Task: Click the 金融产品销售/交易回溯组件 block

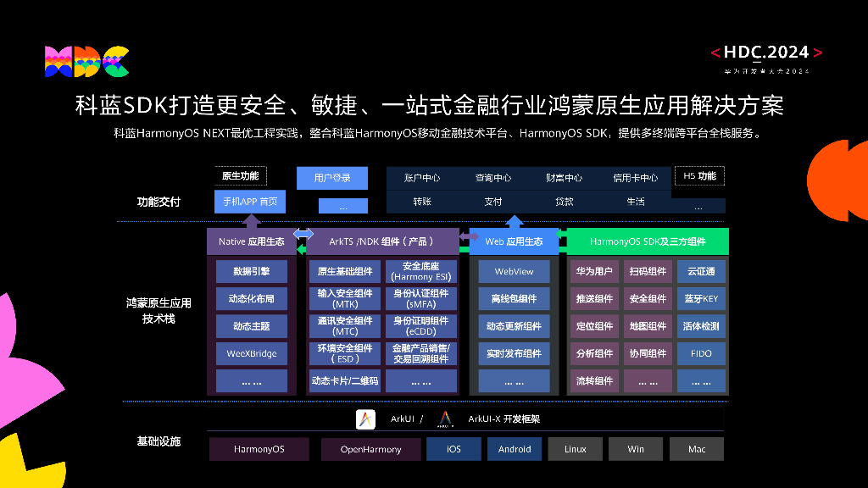Action: click(x=421, y=353)
